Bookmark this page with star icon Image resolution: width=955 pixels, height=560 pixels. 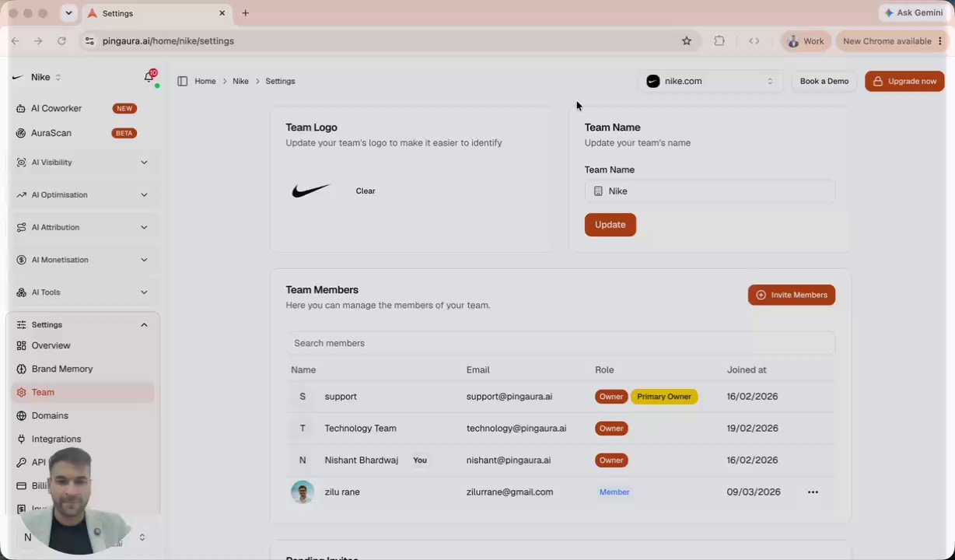click(x=687, y=41)
